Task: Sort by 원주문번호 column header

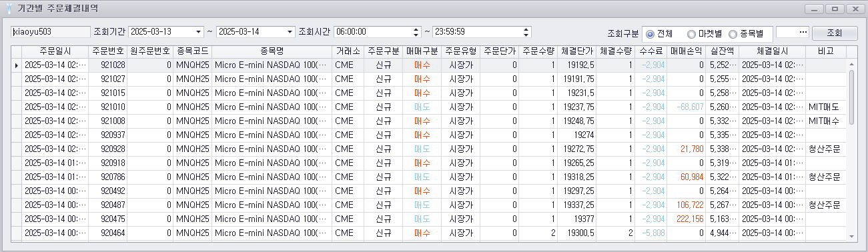Action: coord(151,51)
